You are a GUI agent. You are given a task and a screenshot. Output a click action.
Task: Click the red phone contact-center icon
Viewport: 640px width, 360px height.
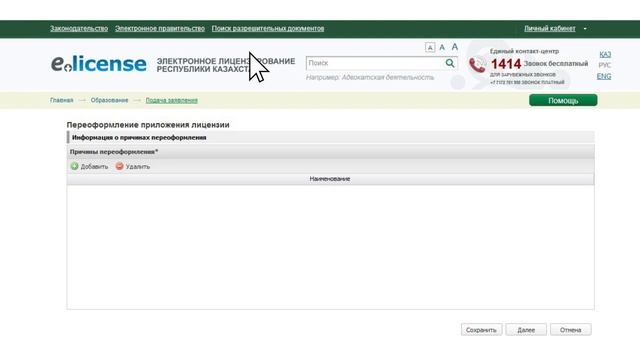(477, 65)
